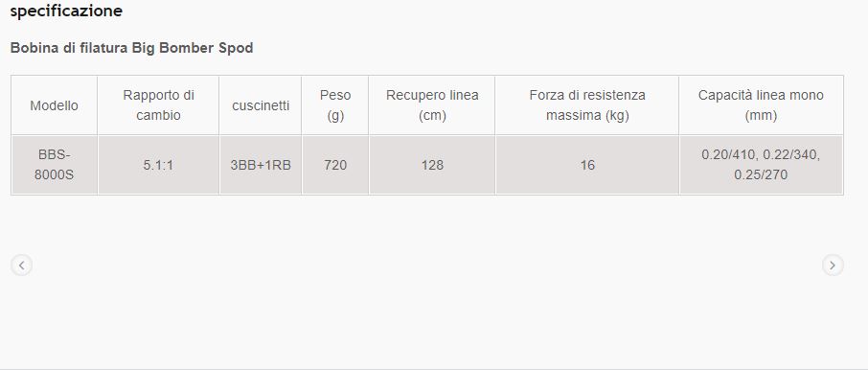This screenshot has width=868, height=370.
Task: Click the Rapporto di cambio header cell
Action: [158, 105]
